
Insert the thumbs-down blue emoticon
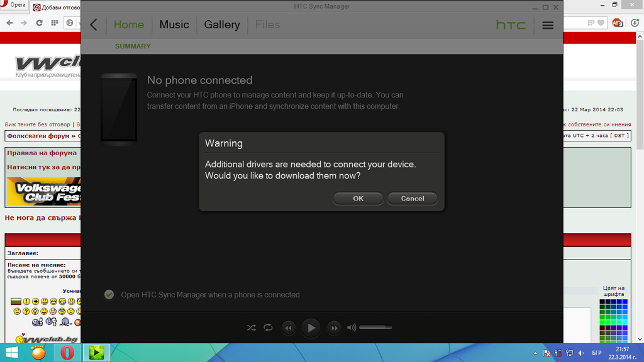[x=52, y=321]
